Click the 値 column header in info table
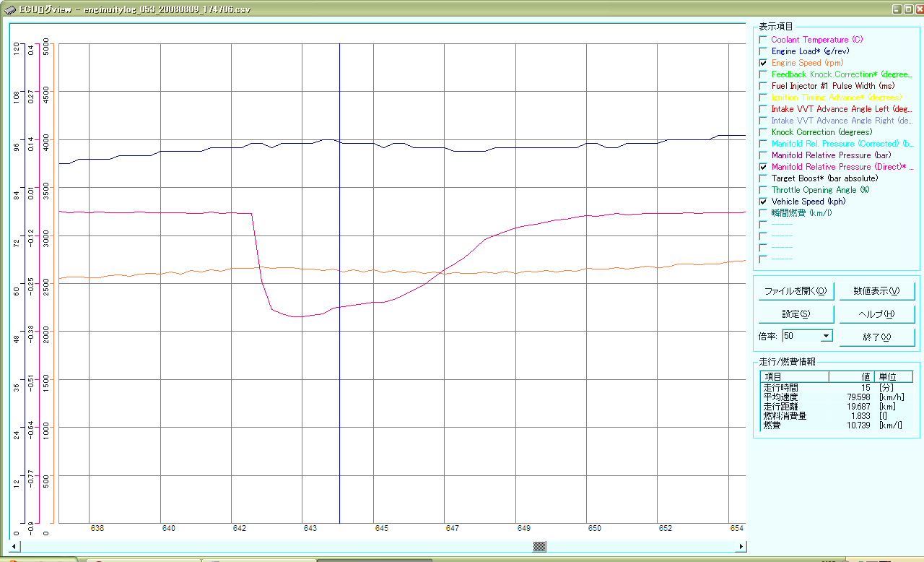Image resolution: width=924 pixels, height=562 pixels. coord(851,376)
